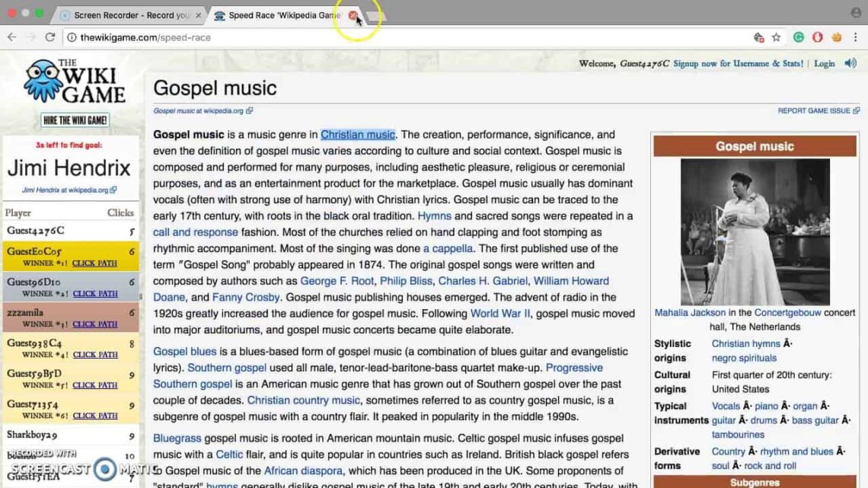Open the green extension icon in toolbar
The image size is (868, 488).
point(798,37)
